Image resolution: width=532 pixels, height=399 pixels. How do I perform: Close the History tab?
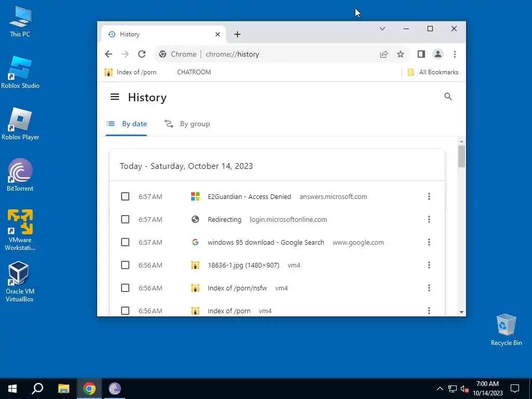pos(218,34)
